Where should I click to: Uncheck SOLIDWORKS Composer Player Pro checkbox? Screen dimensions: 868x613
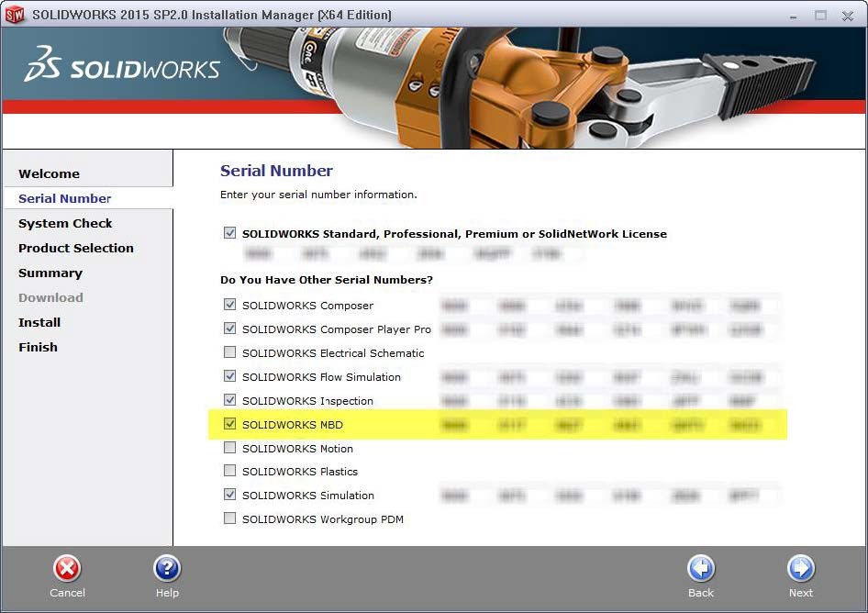(229, 329)
